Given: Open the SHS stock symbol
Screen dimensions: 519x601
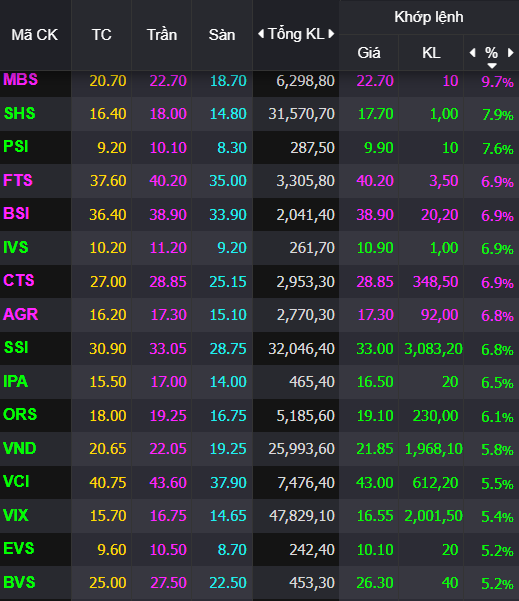Looking at the screenshot, I should 20,113.
